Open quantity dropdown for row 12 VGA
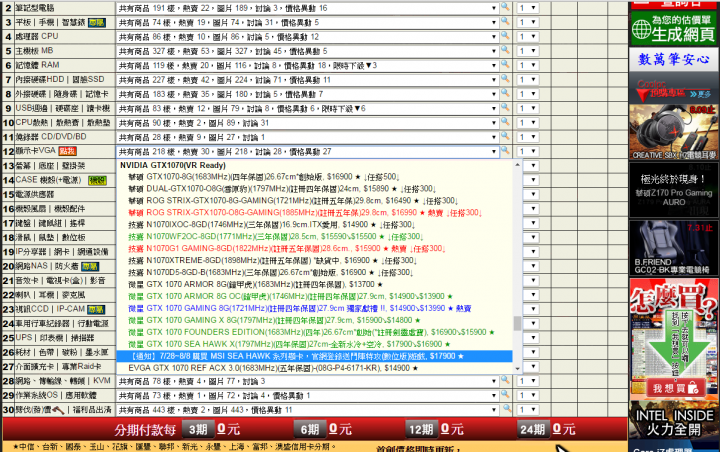This screenshot has height=452, width=720. tap(528, 152)
